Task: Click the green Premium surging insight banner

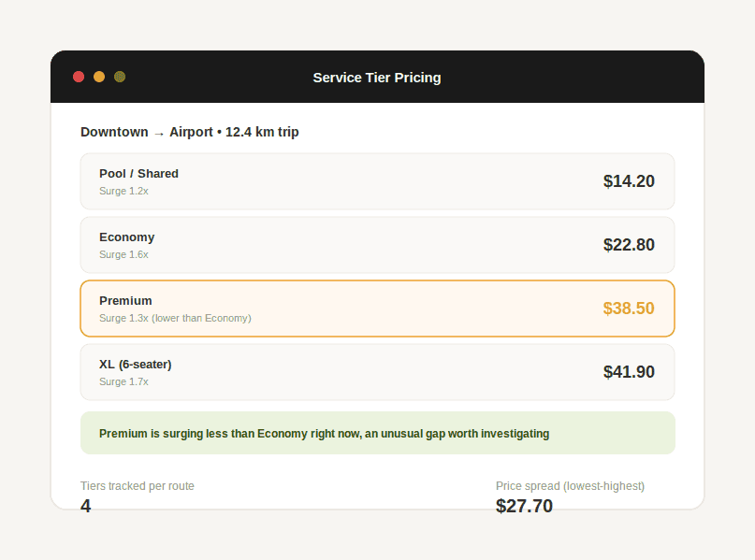Action: (x=378, y=433)
